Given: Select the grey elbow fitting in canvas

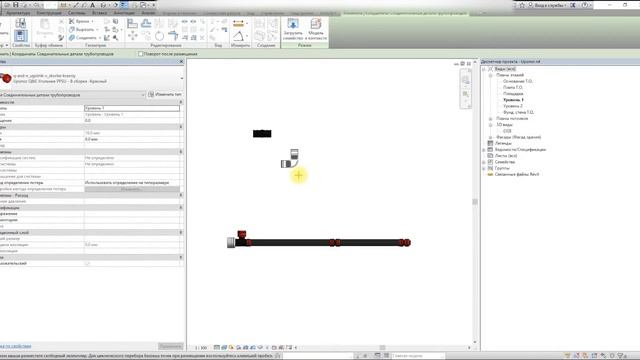Looking at the screenshot, I should pos(290,159).
